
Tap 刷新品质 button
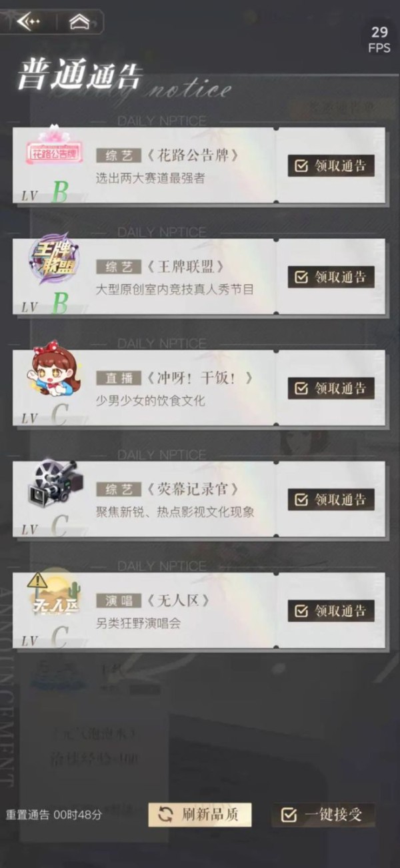(x=200, y=815)
